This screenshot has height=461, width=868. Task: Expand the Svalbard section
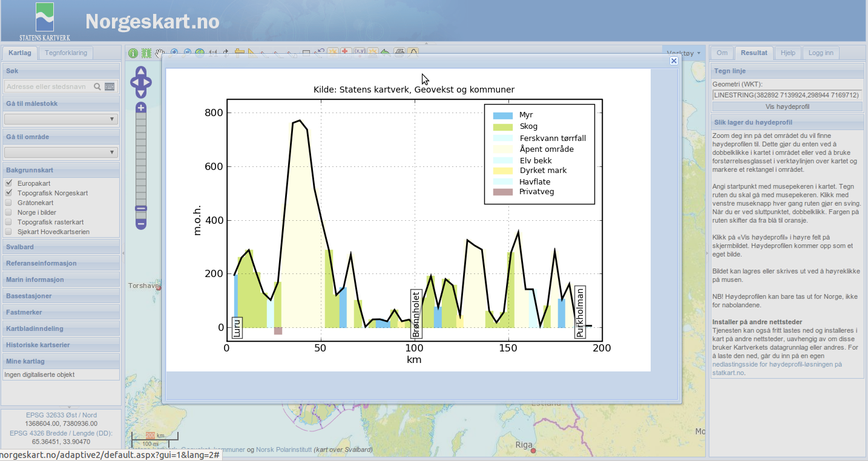pyautogui.click(x=61, y=247)
